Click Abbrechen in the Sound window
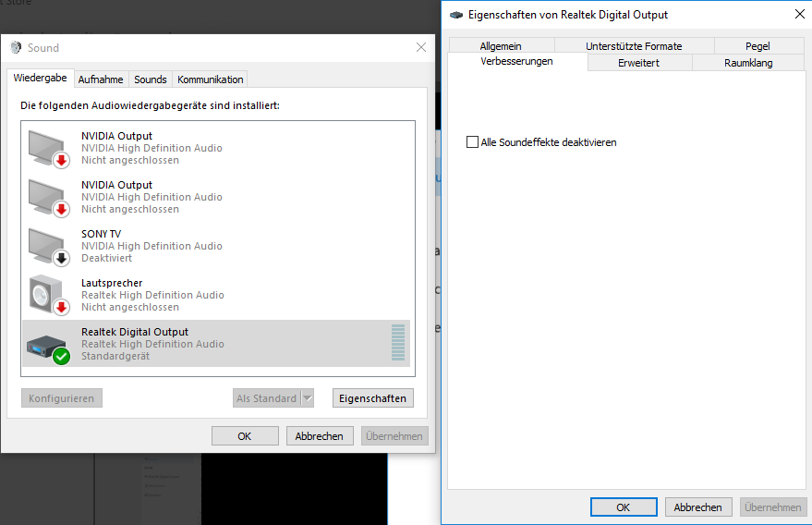 [x=320, y=436]
